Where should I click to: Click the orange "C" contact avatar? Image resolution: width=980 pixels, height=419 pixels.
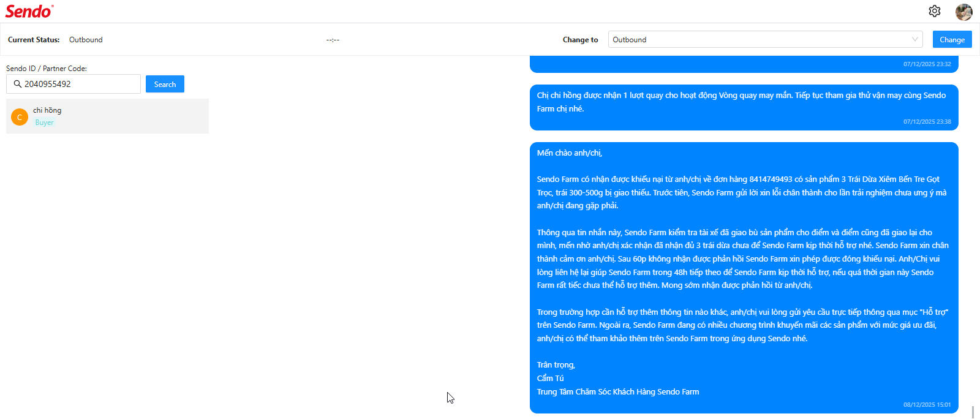point(20,117)
